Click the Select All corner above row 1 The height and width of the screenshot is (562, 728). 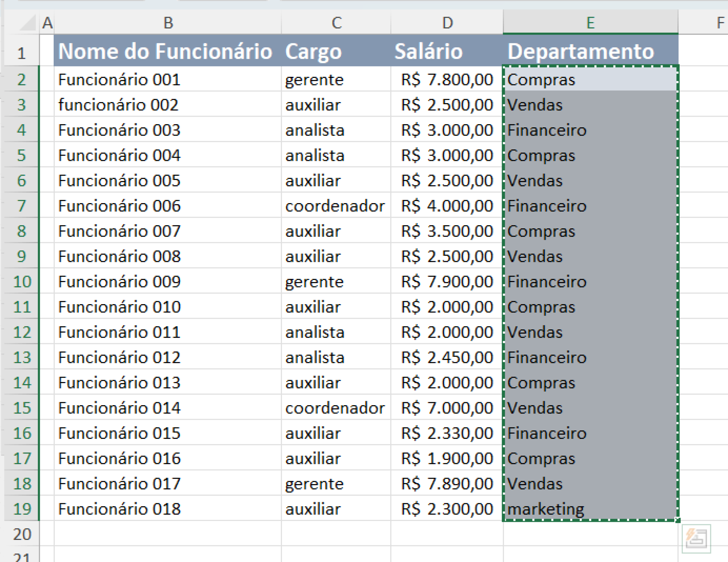click(x=27, y=22)
